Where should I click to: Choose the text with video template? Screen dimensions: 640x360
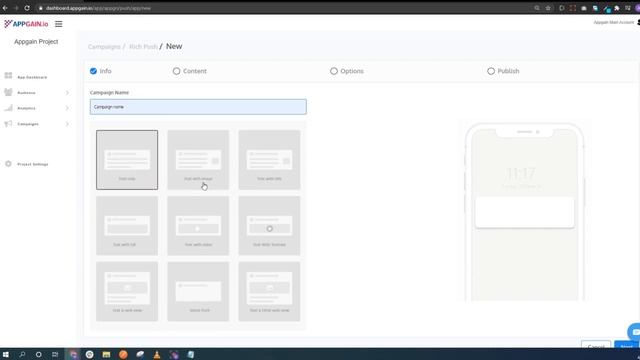[198, 226]
